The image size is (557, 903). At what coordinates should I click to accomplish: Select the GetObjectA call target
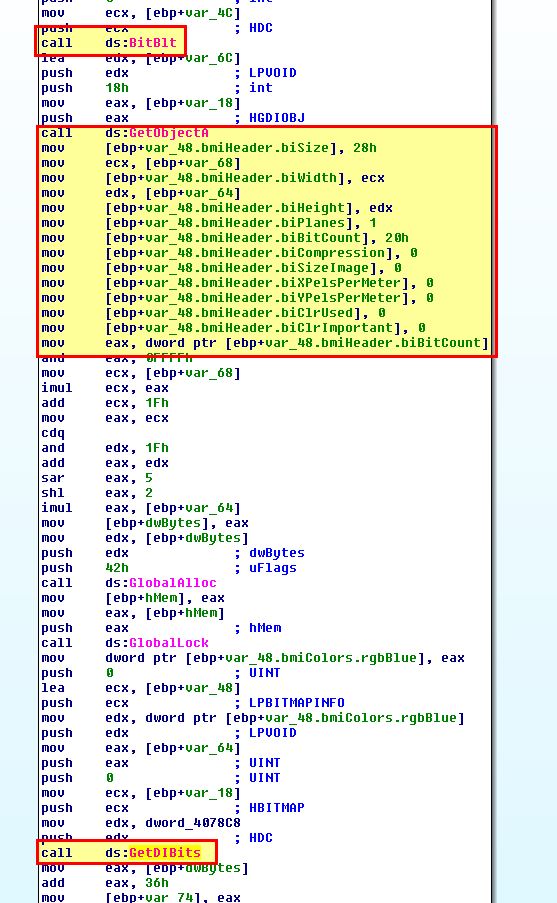pos(168,133)
